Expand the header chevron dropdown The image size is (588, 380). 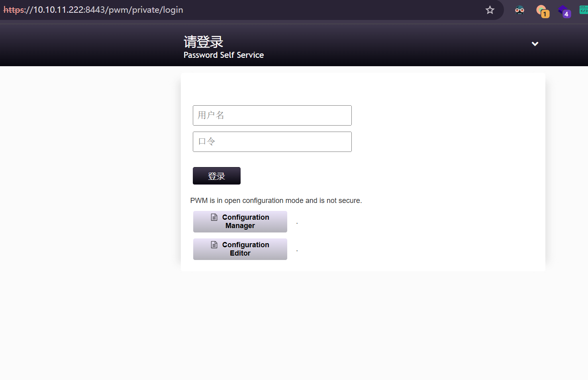point(535,44)
